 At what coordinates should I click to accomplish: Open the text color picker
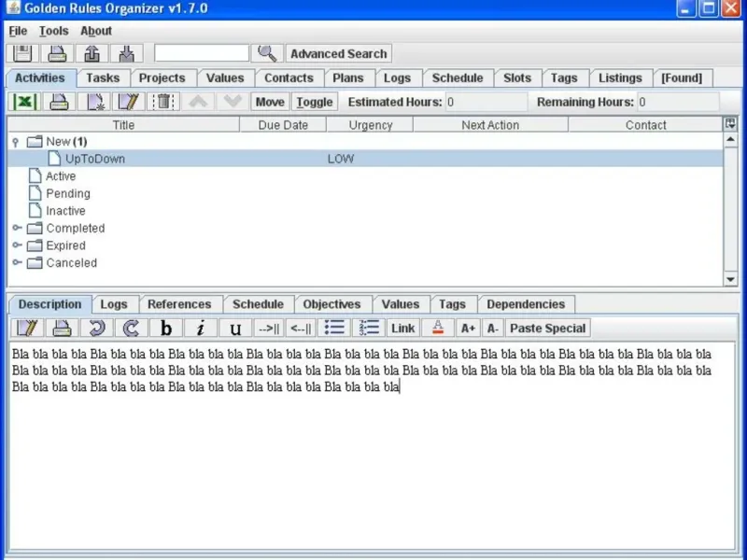[438, 329]
